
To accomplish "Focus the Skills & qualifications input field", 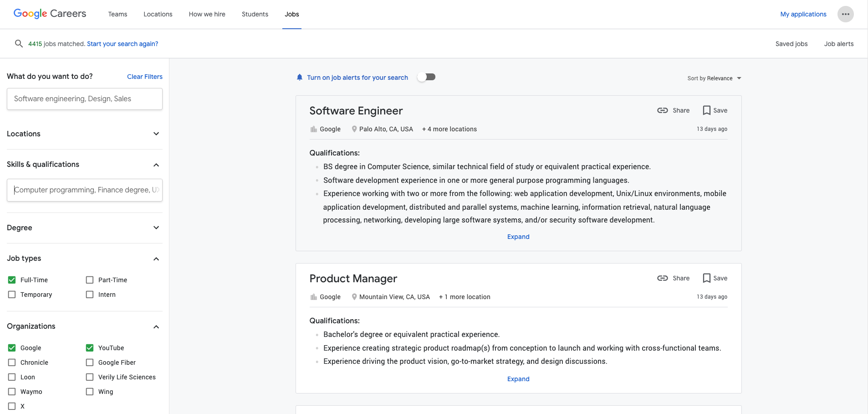I will pos(85,190).
